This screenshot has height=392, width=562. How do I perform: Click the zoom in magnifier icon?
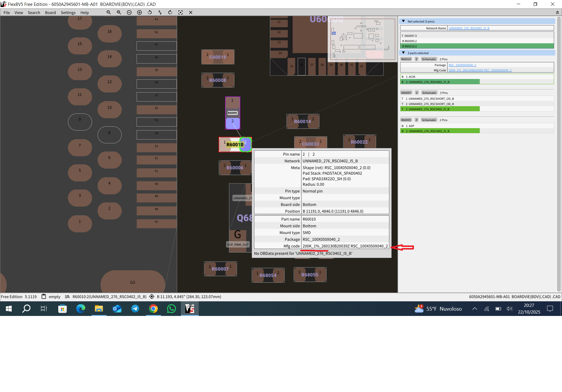pos(119,12)
